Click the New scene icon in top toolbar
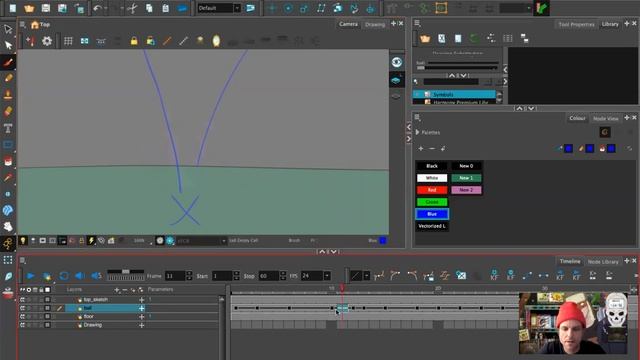Screen dimensions: 640x360 pos(13,8)
